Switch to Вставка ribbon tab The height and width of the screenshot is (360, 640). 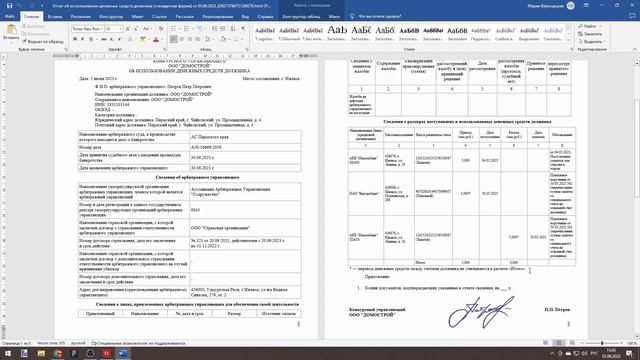coord(55,16)
